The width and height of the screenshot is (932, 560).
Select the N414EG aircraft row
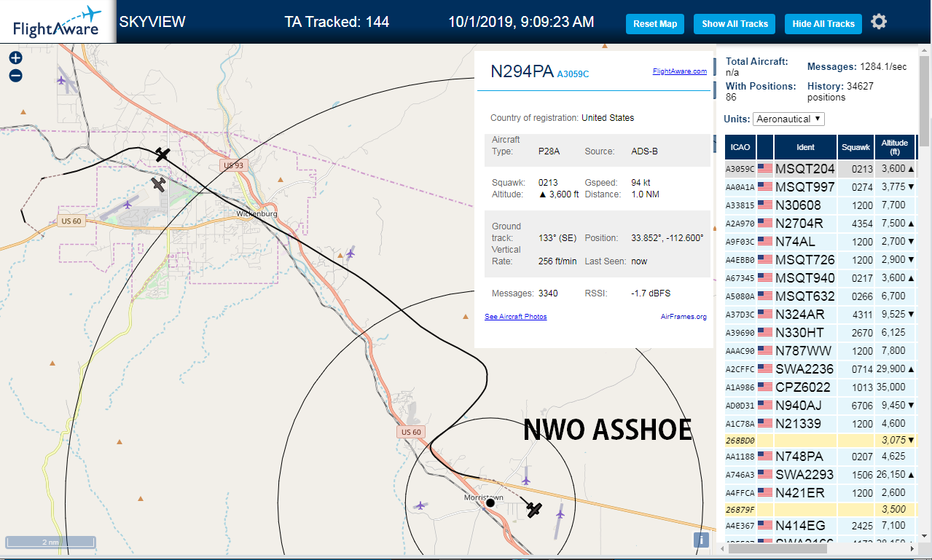820,526
